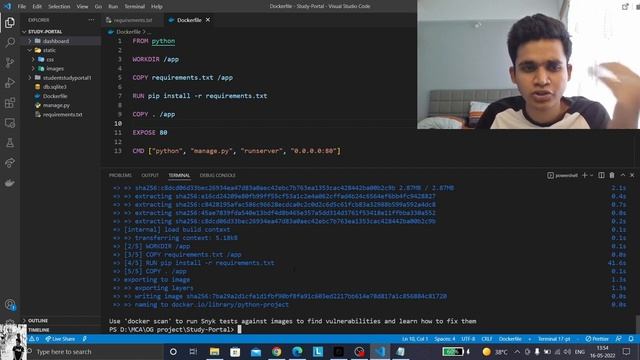
Task: Kill terminal with trash icon
Action: click(612, 175)
